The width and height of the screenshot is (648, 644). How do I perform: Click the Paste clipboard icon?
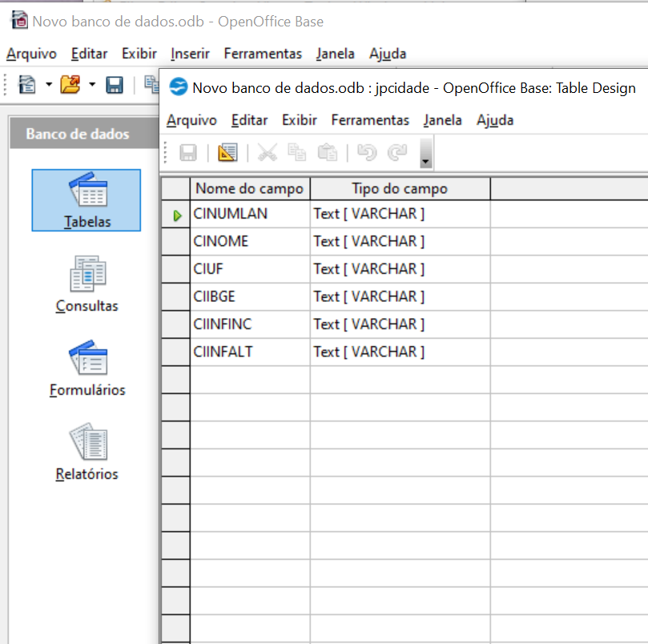[x=327, y=152]
